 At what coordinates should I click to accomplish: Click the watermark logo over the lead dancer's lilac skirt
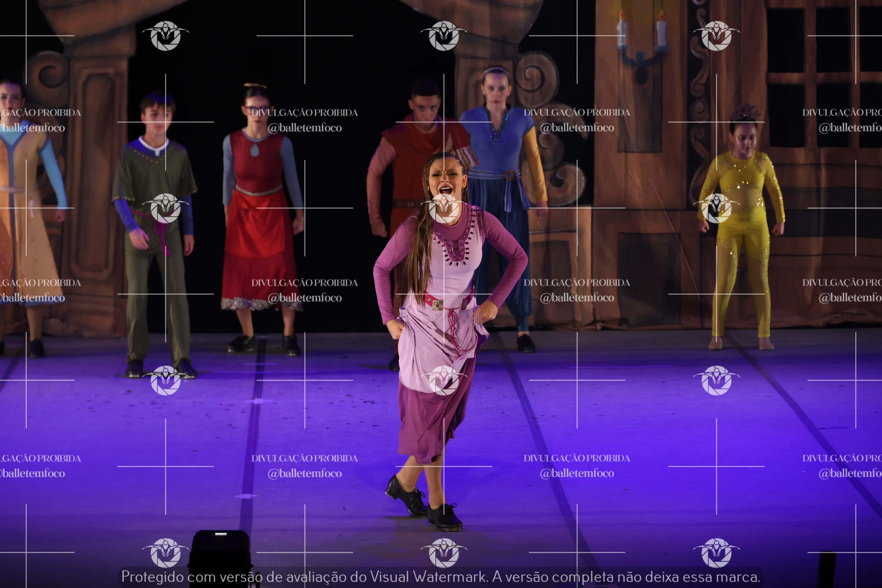pyautogui.click(x=444, y=380)
